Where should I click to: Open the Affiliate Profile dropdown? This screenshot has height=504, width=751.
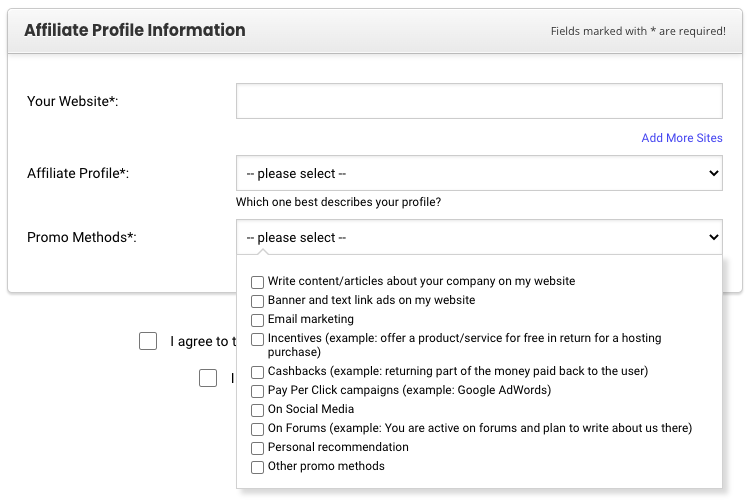pyautogui.click(x=479, y=174)
